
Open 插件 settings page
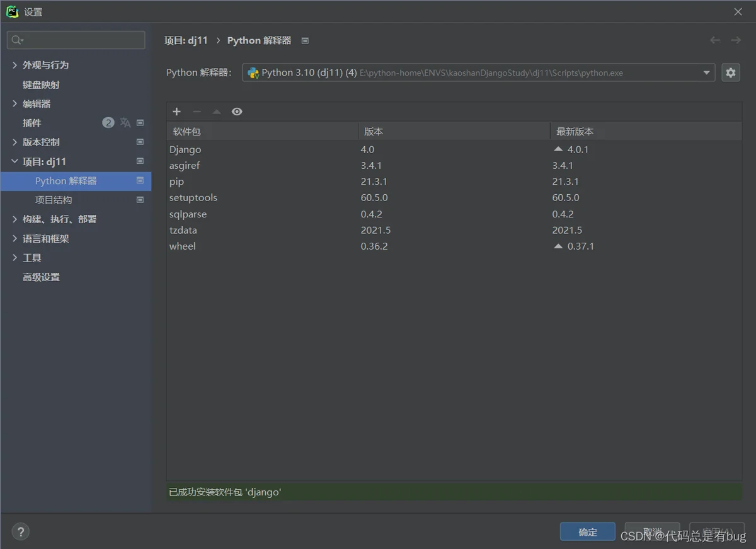tap(32, 123)
